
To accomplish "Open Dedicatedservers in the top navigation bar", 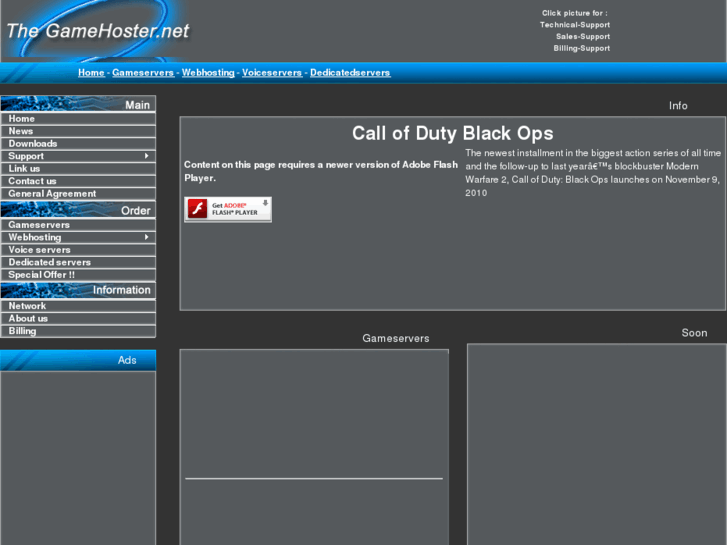I will coord(350,73).
